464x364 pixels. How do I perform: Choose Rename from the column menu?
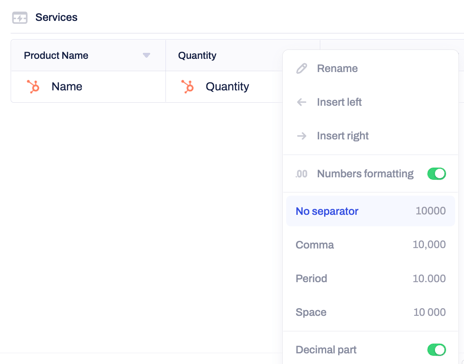pyautogui.click(x=370, y=68)
